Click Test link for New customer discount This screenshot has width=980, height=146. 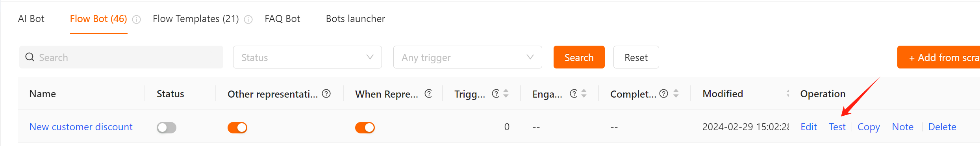837,127
